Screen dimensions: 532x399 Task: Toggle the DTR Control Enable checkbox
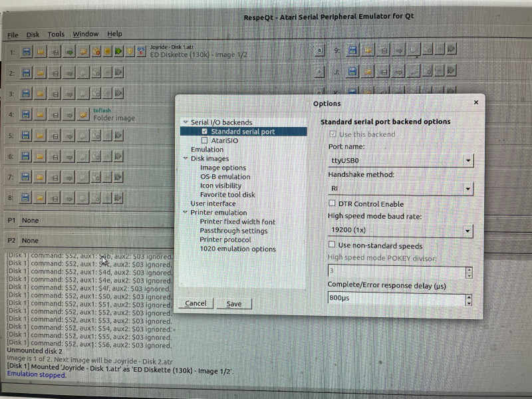tap(332, 203)
